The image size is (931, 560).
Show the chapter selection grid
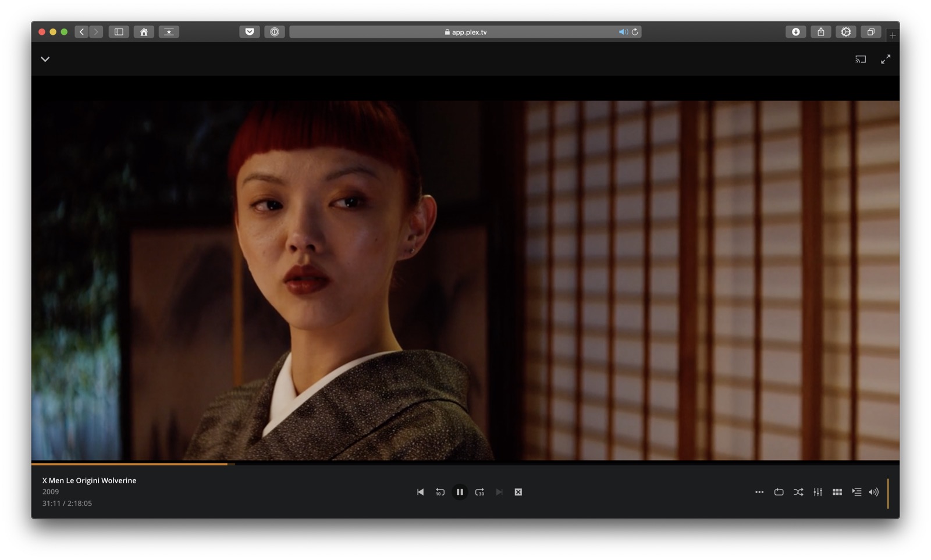click(x=837, y=492)
